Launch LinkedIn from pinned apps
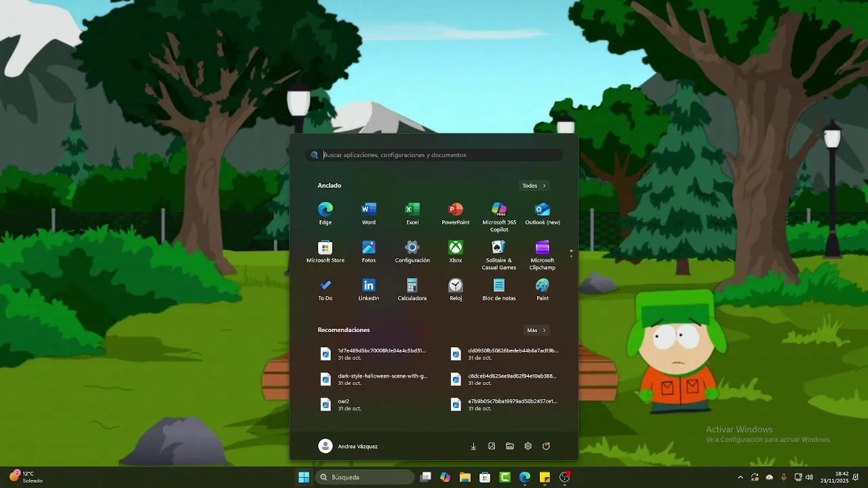 tap(369, 289)
